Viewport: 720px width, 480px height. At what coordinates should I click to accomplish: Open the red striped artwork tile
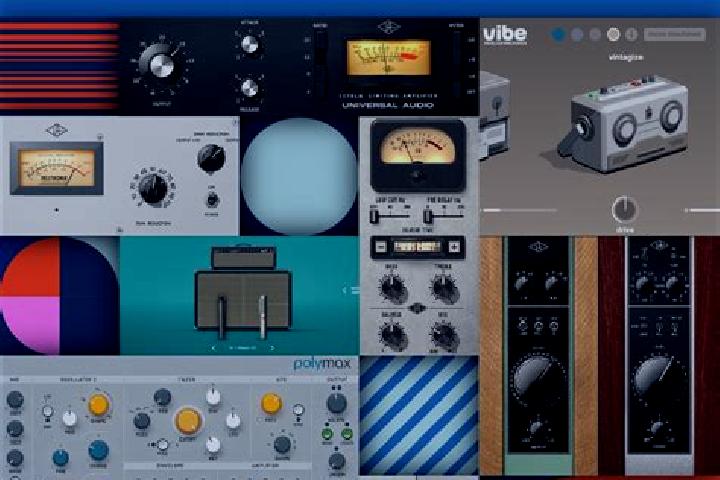pyautogui.click(x=60, y=67)
